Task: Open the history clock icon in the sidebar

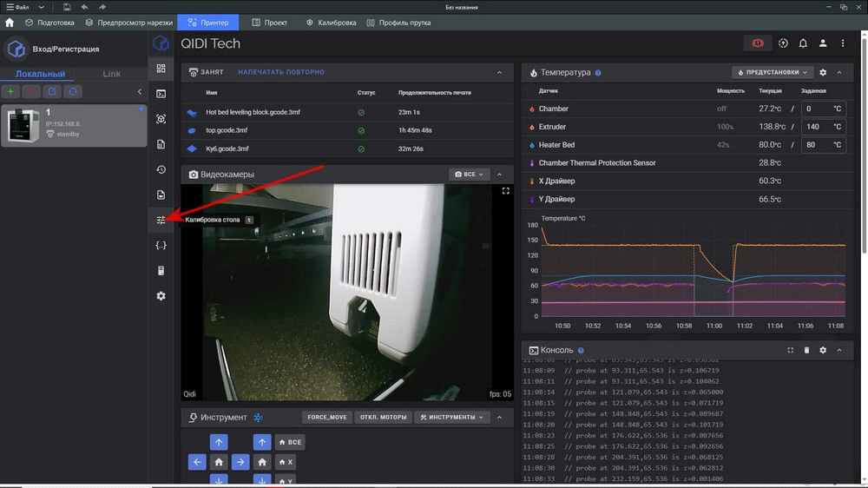Action: tap(161, 169)
